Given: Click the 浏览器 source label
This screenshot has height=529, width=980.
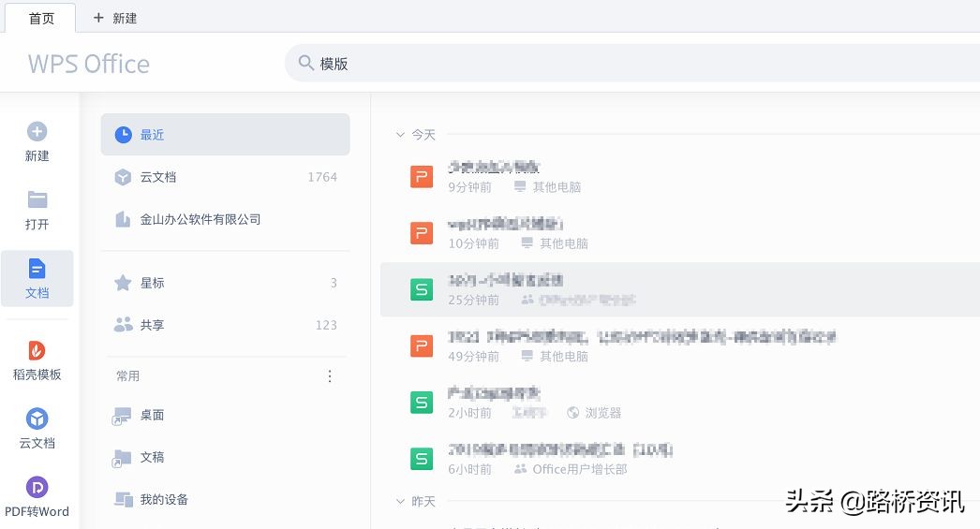Looking at the screenshot, I should coord(603,413).
